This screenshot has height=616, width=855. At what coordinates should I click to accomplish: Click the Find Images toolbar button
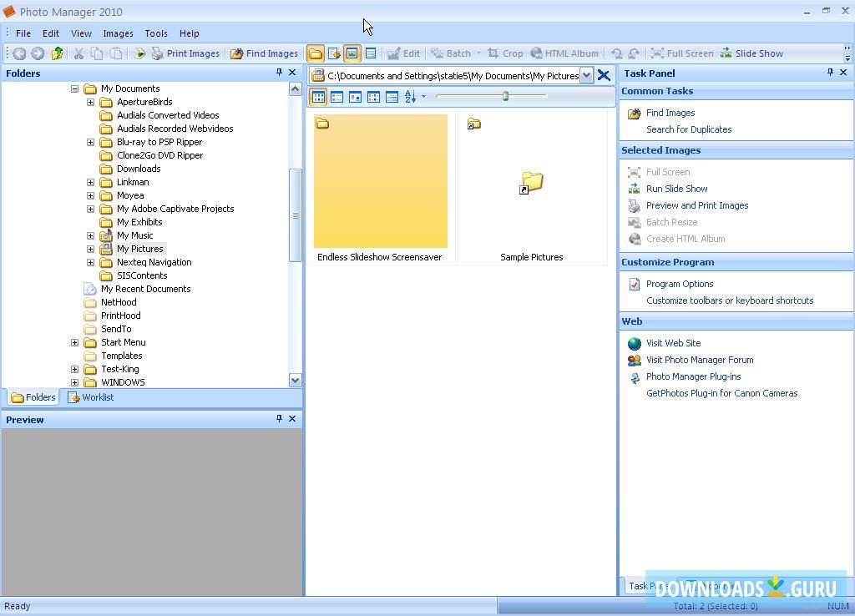(264, 53)
